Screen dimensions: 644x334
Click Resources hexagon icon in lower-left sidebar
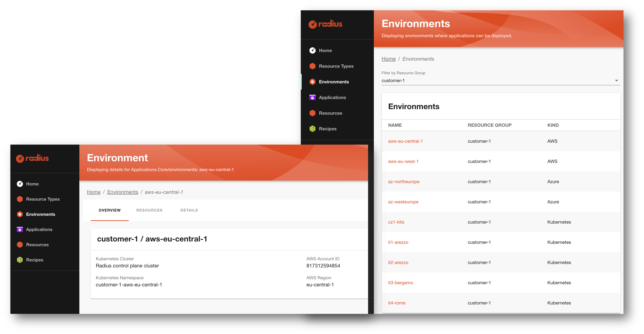tap(20, 245)
